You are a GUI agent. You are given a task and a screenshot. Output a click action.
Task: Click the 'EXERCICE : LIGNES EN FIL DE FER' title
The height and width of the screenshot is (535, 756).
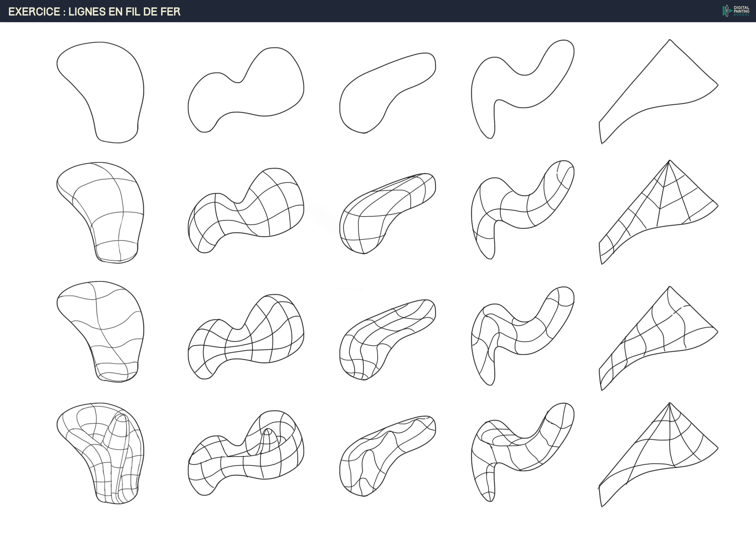click(94, 12)
